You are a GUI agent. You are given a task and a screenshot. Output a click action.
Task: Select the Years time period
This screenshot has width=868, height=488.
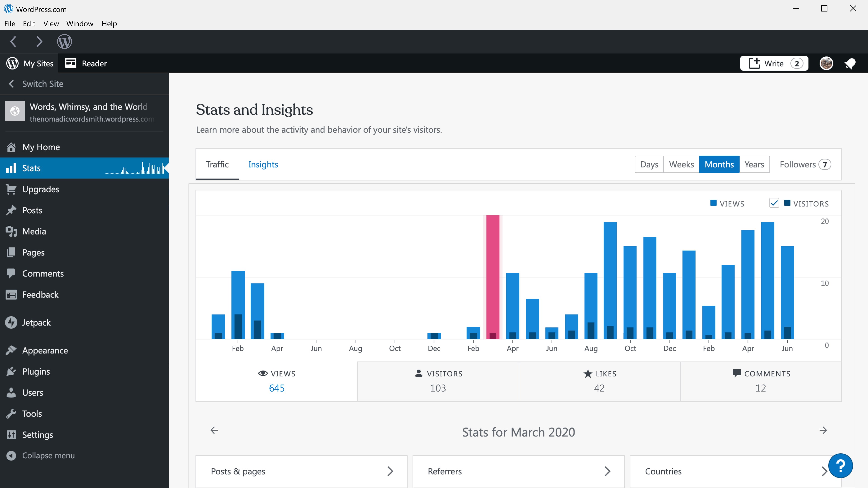754,164
